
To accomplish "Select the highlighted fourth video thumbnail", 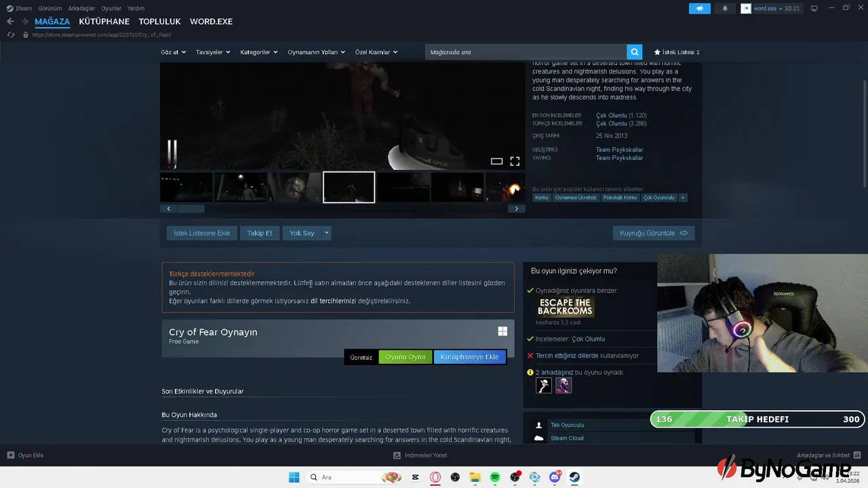I will (349, 187).
